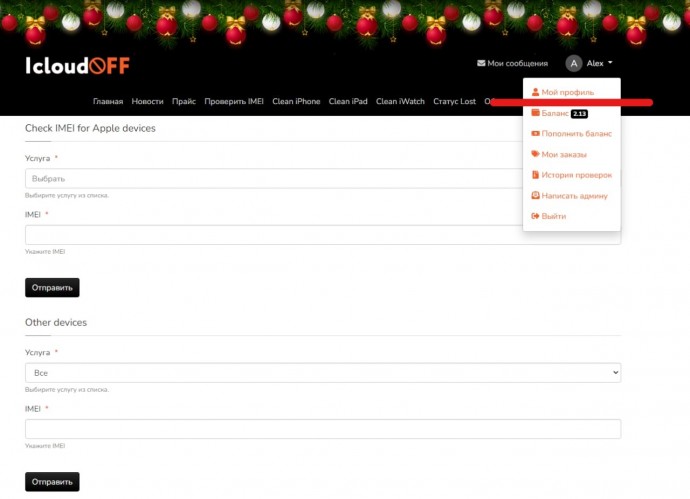Open Clean iPhone nav item
Screen dimensions: 690x499
tap(296, 102)
